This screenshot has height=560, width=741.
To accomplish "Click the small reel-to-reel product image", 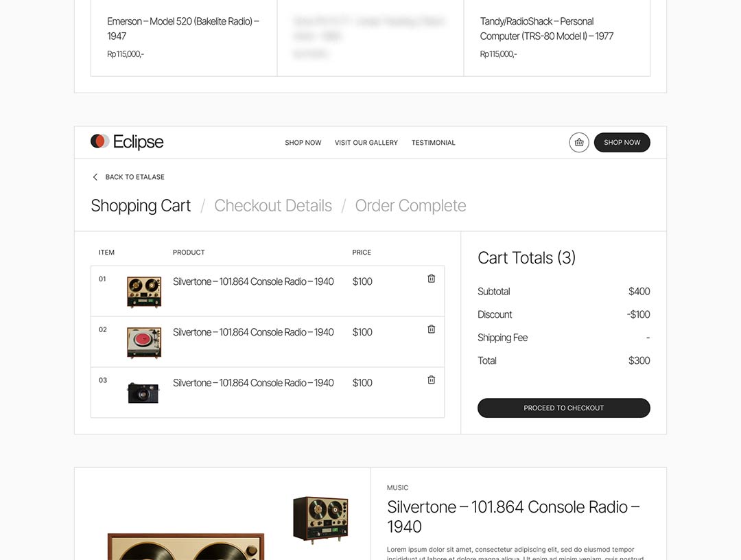I will click(x=320, y=520).
